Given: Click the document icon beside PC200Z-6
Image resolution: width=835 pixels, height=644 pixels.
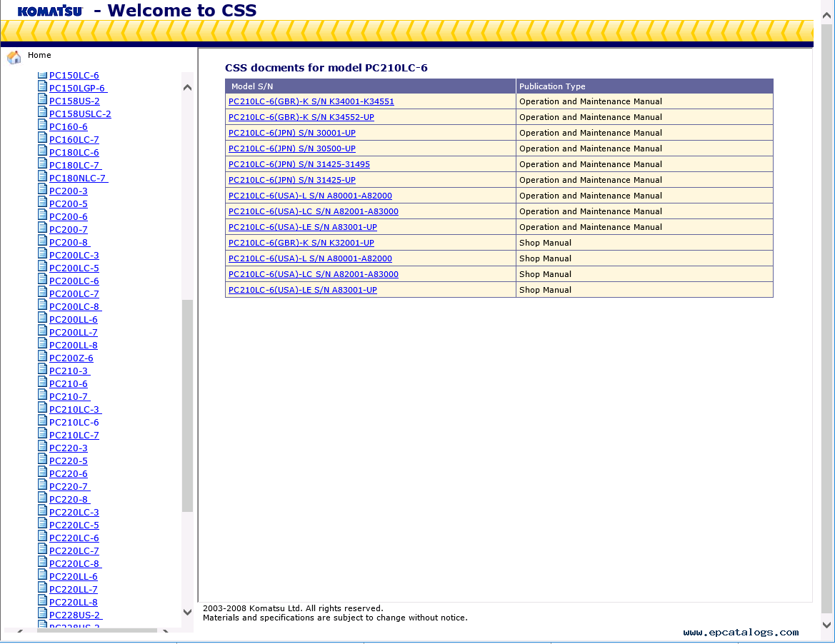Looking at the screenshot, I should coord(43,356).
